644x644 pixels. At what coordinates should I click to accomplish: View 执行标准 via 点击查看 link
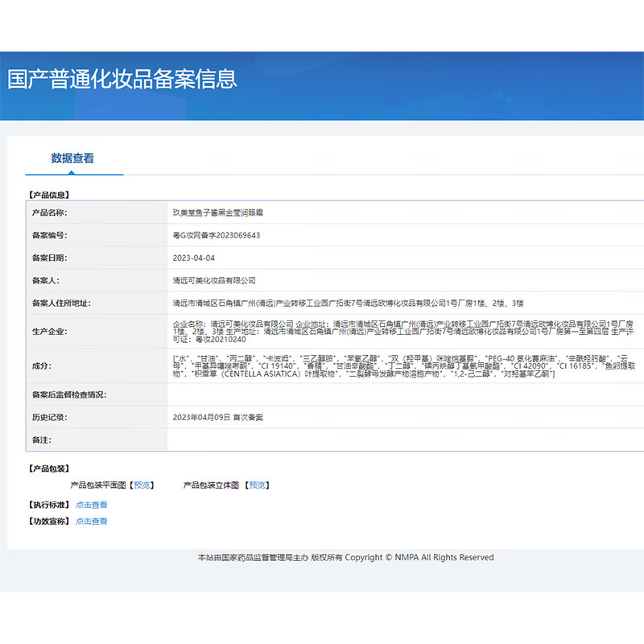point(92,504)
